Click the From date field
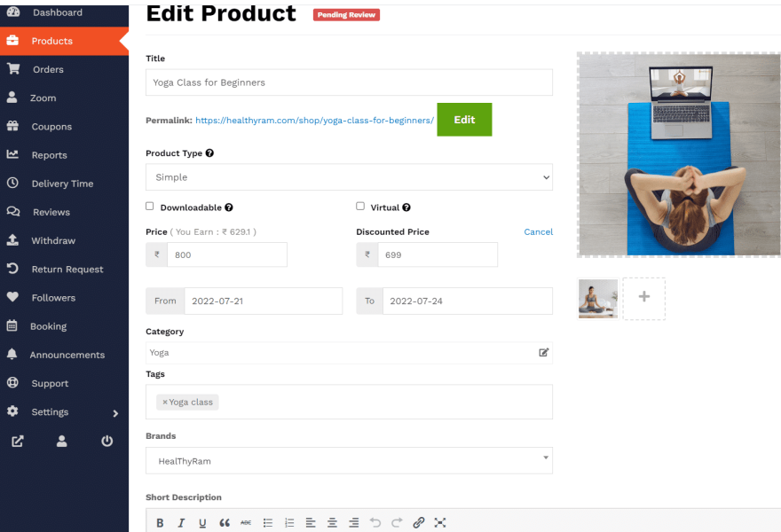Image resolution: width=781 pixels, height=532 pixels. tap(264, 301)
